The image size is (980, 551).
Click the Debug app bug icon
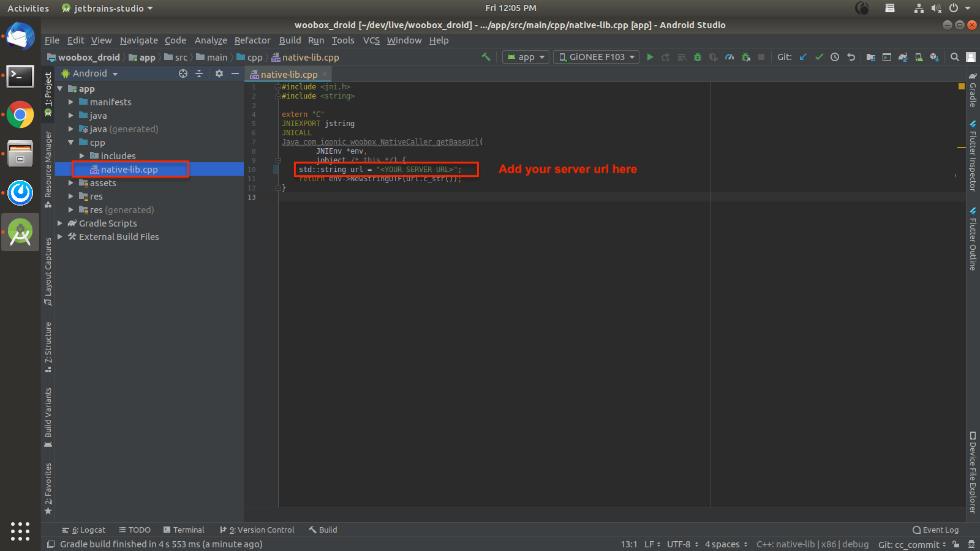tap(698, 57)
